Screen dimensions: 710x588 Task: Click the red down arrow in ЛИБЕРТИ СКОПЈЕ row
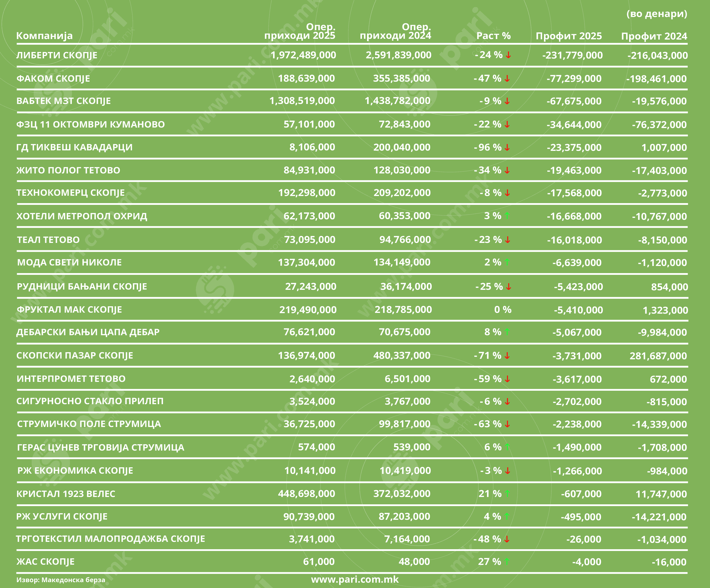[508, 55]
